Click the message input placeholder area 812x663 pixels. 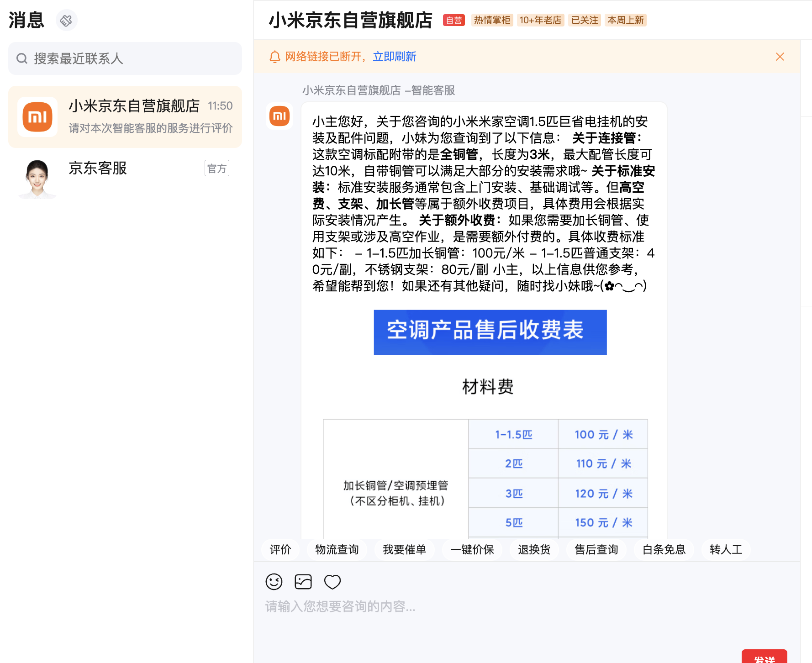[x=341, y=606]
